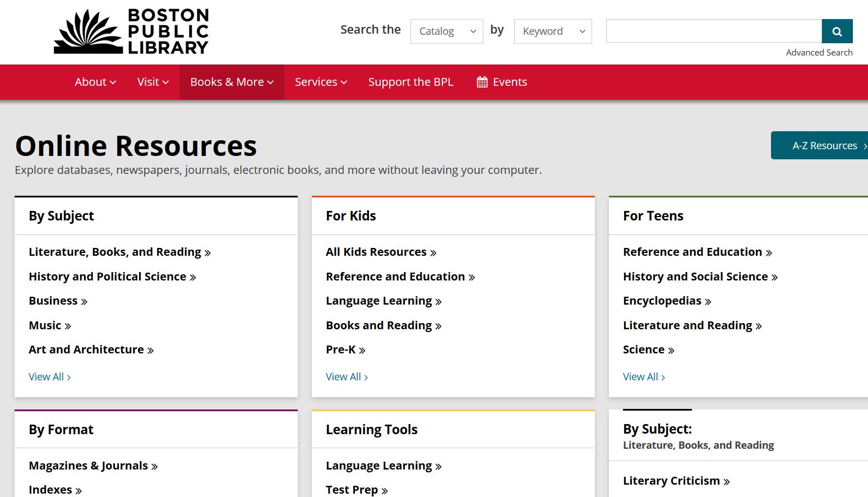Click the calendar icon next to Events
868x497 pixels.
481,81
